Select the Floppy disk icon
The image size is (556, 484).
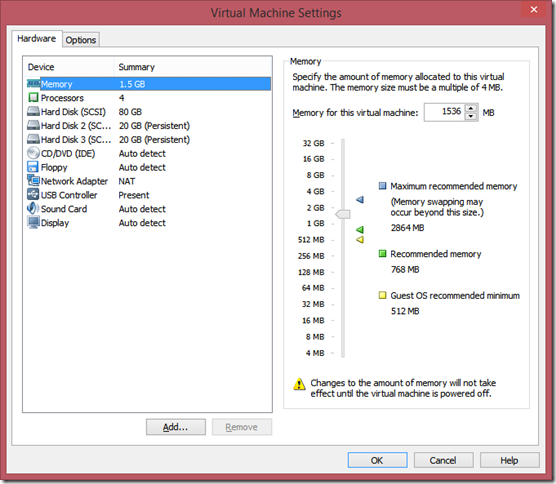click(x=33, y=167)
